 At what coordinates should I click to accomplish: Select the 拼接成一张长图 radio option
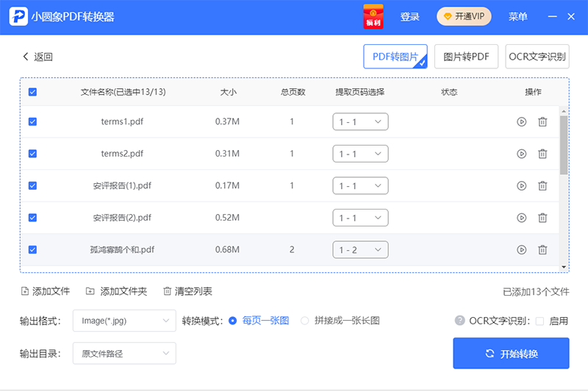[305, 321]
